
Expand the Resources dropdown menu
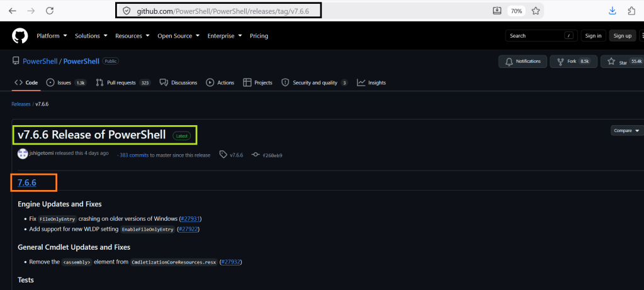pos(132,36)
